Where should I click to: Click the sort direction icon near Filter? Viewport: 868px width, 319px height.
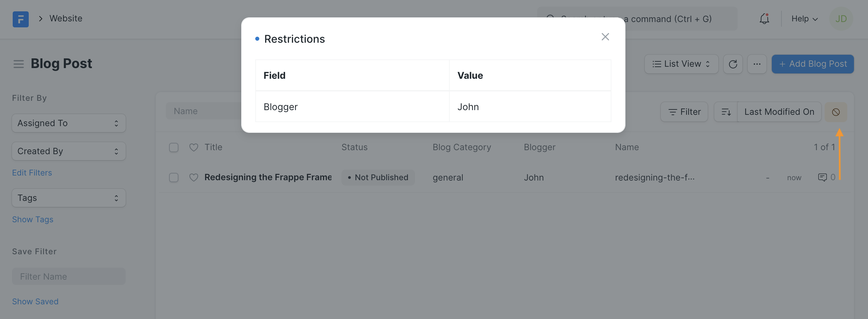[x=726, y=112]
